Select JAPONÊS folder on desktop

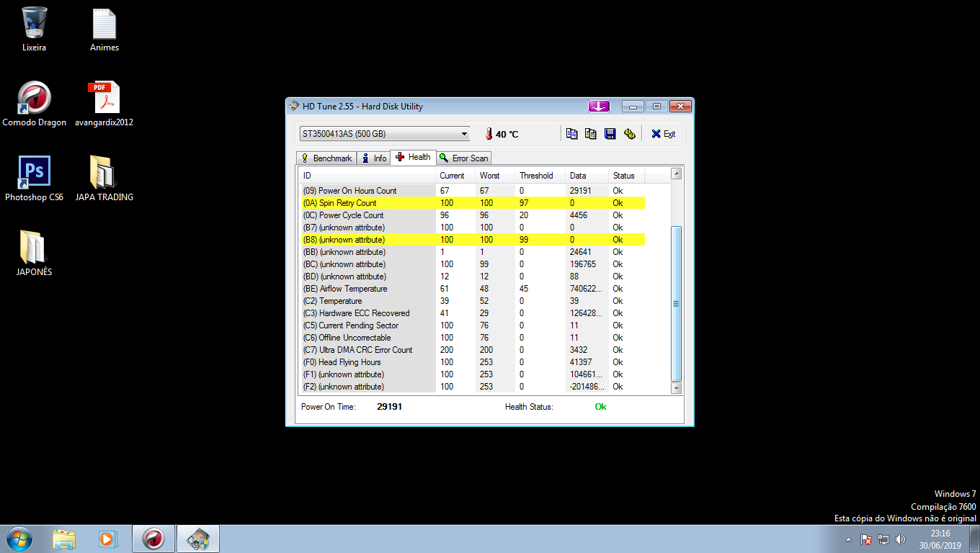tap(34, 254)
